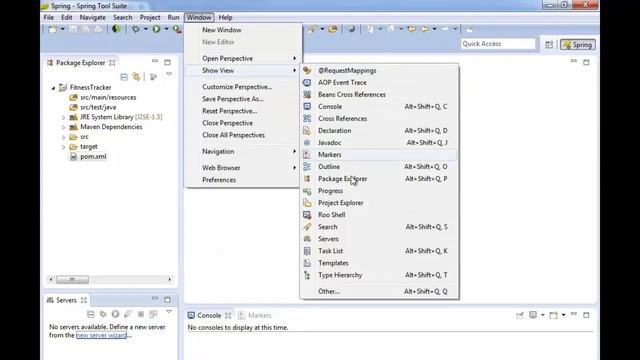Open the Templates view entry

coord(379,263)
